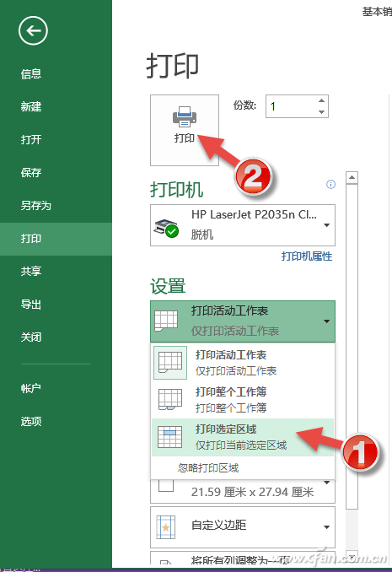
Task: Open Options in the sidebar
Action: click(x=31, y=421)
